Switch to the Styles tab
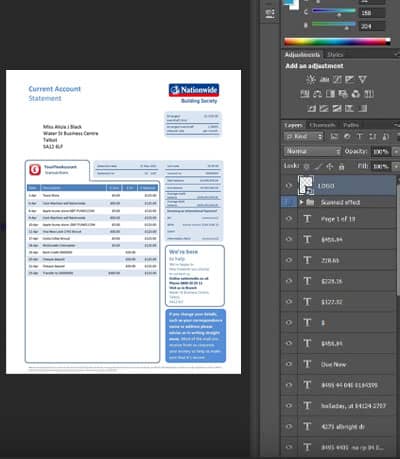 point(335,55)
